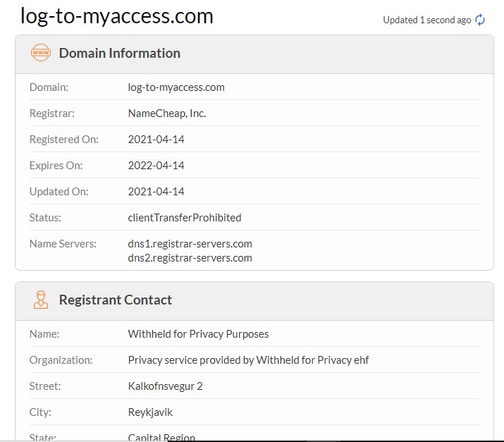The image size is (504, 442).
Task: Click the Updated On date value
Action: (156, 192)
